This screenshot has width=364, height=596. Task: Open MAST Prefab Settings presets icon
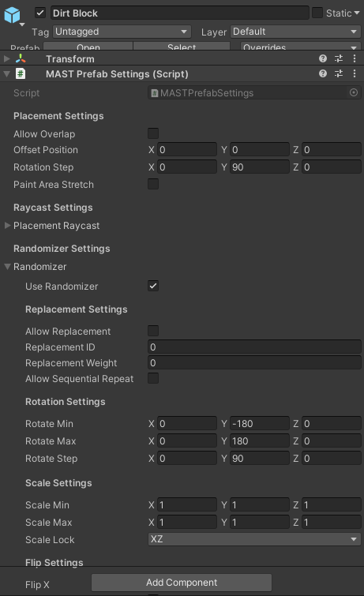[x=339, y=73]
